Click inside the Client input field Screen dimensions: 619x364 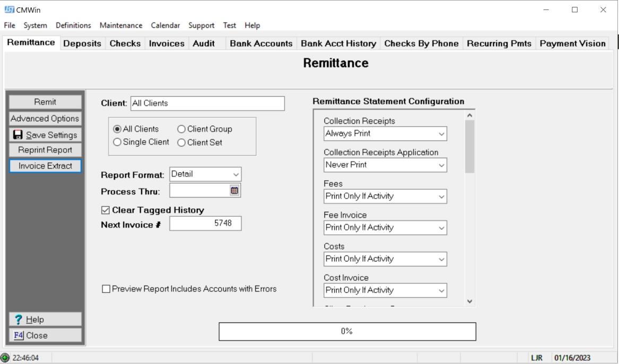coord(207,103)
